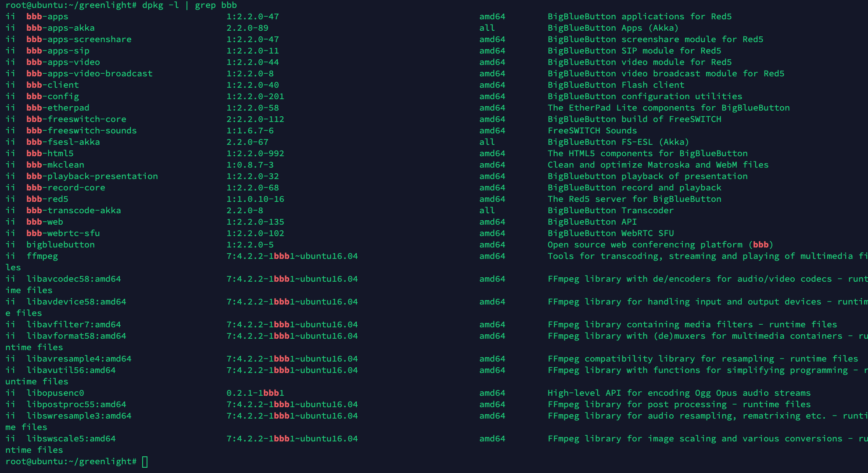The height and width of the screenshot is (473, 868).
Task: Select version 1:1.6.7-6 of freeswitch sounds
Action: coord(250,131)
